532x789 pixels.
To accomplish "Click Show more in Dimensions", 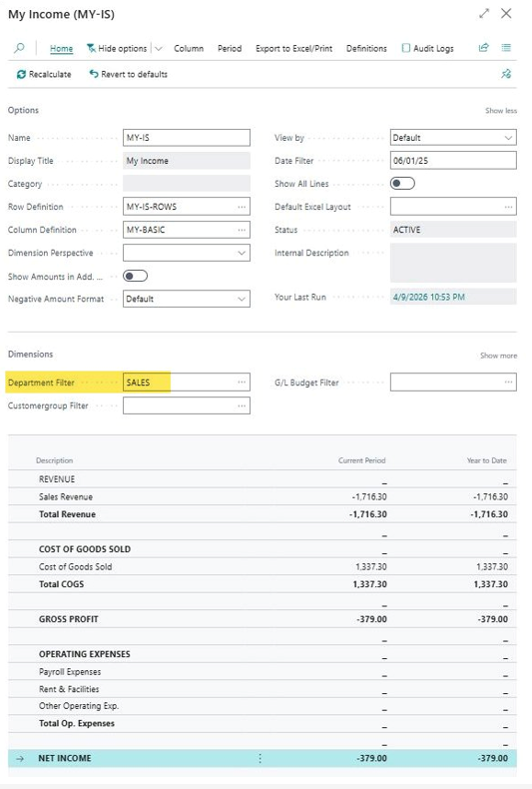I will (x=498, y=356).
